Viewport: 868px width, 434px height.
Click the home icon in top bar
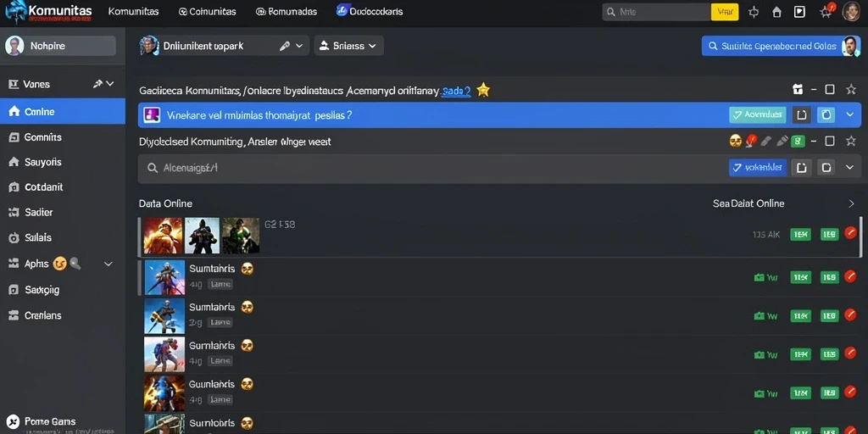[x=776, y=12]
